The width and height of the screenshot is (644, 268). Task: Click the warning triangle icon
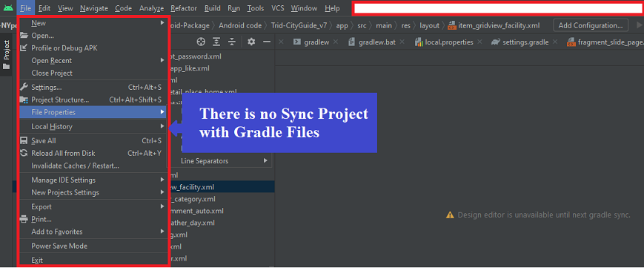451,215
